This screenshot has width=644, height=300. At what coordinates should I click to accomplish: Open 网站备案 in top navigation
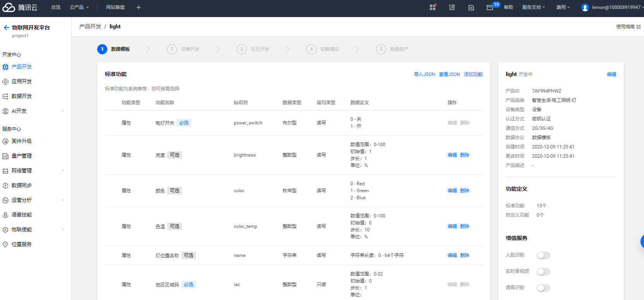pos(115,7)
